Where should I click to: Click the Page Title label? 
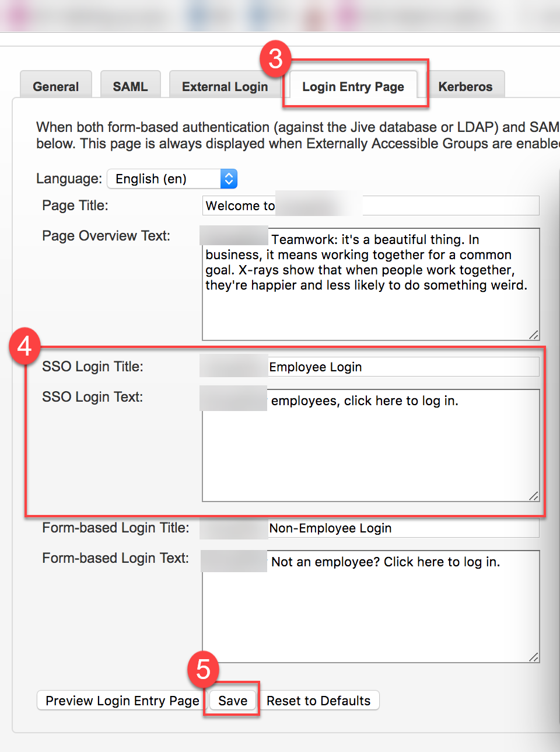pyautogui.click(x=75, y=206)
